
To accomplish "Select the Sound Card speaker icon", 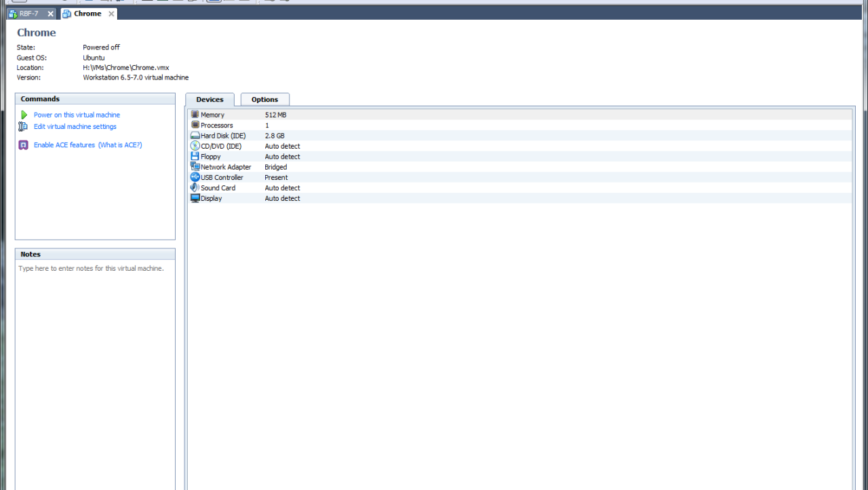I will 195,188.
